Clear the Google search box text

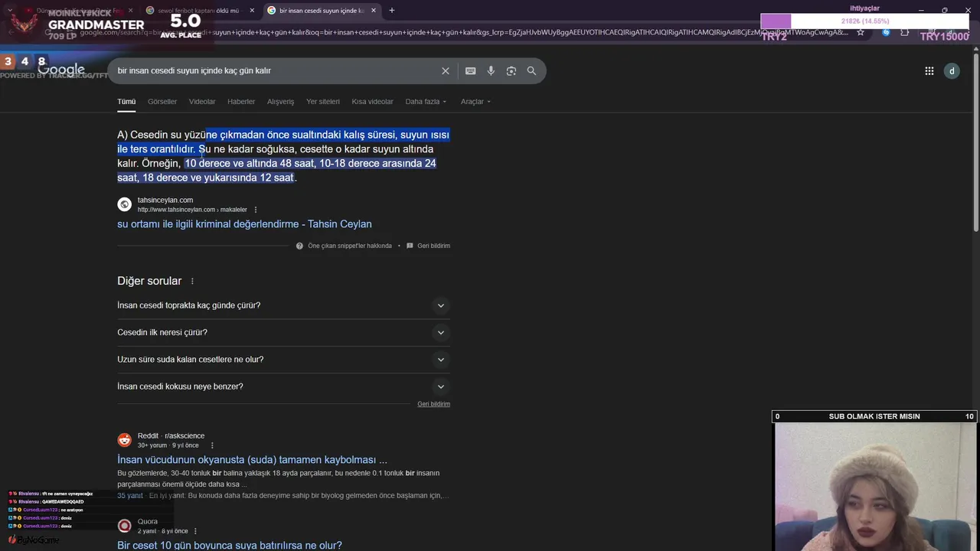click(445, 70)
